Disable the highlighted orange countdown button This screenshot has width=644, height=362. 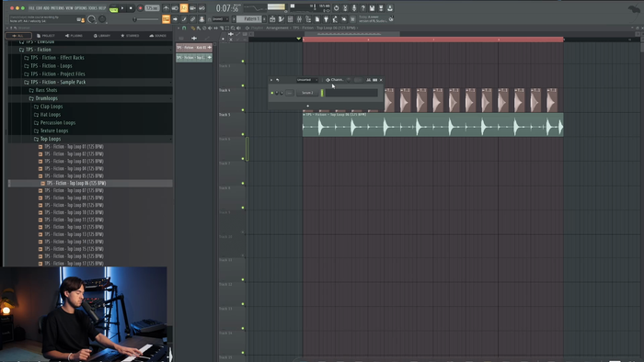pos(184,8)
